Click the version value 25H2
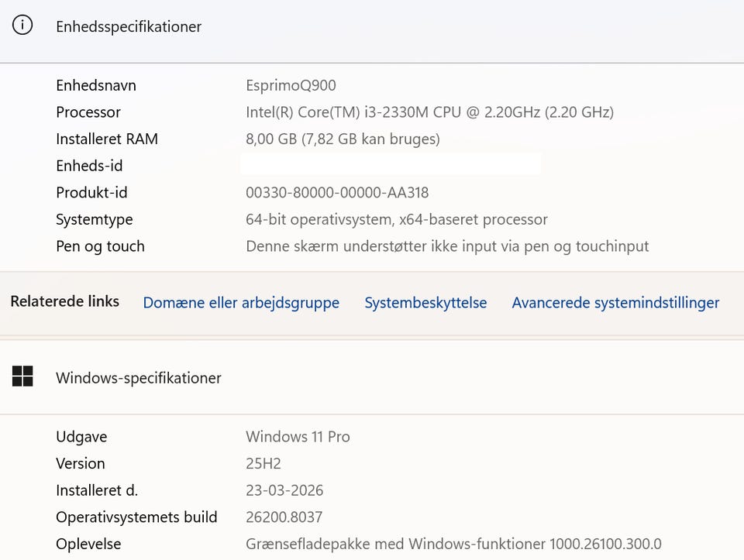744x560 pixels. [x=263, y=463]
